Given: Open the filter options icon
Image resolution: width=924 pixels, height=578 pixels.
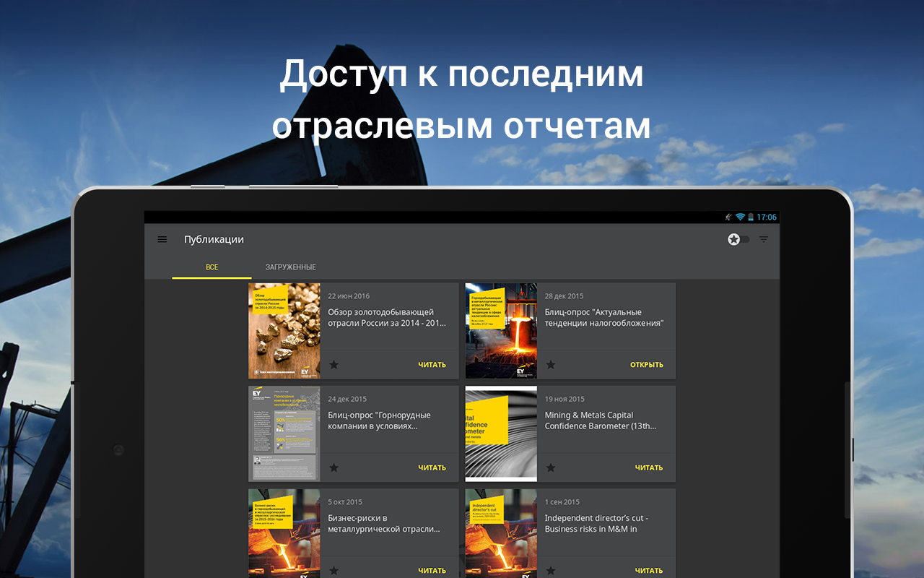Looking at the screenshot, I should click(764, 239).
